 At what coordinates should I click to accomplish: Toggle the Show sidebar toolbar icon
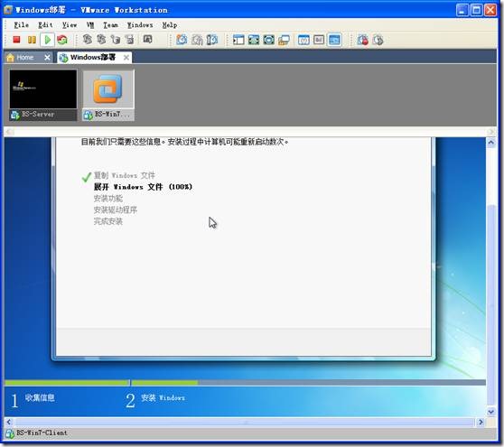pyautogui.click(x=238, y=40)
